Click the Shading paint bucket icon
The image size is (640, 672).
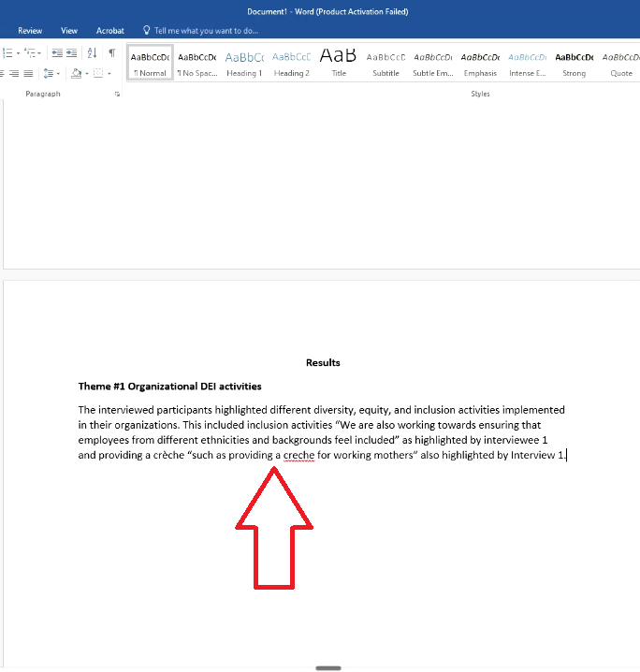pyautogui.click(x=76, y=73)
